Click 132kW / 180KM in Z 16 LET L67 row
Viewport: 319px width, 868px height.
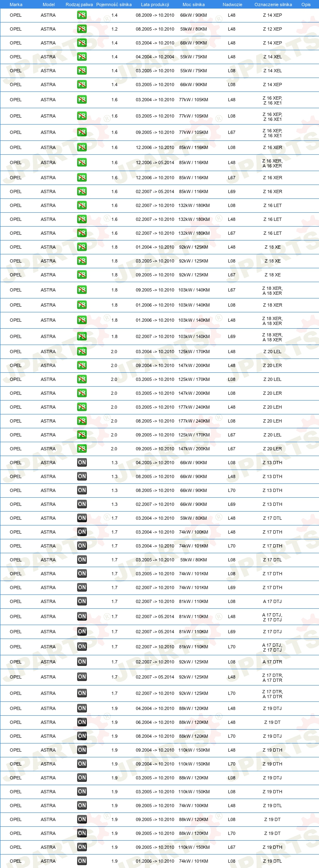194,233
